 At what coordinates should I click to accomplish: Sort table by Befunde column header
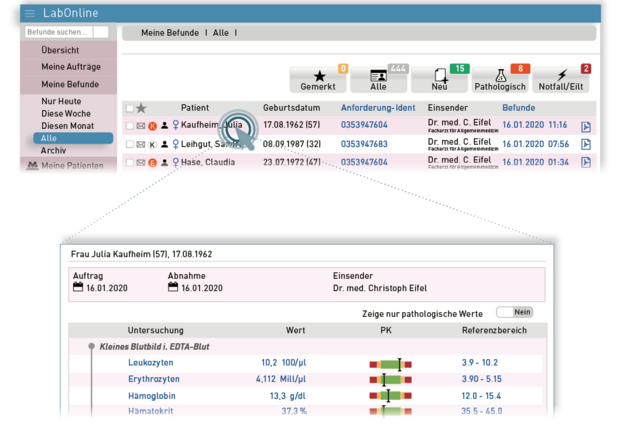click(518, 108)
